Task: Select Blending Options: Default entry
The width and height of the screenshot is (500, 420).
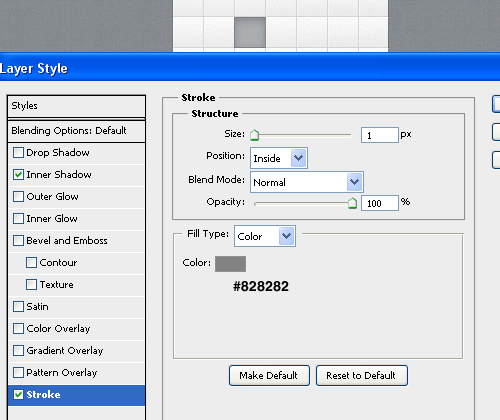Action: 76,131
